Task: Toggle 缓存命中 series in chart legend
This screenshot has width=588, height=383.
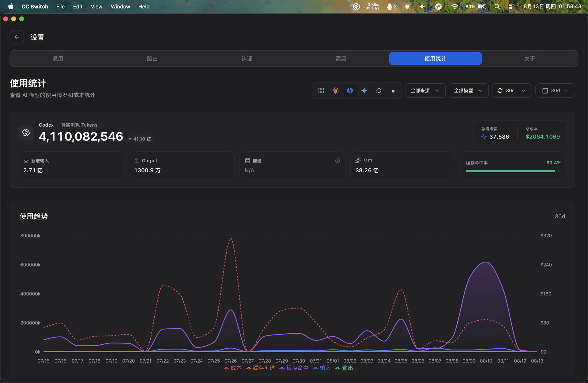Action: [294, 368]
